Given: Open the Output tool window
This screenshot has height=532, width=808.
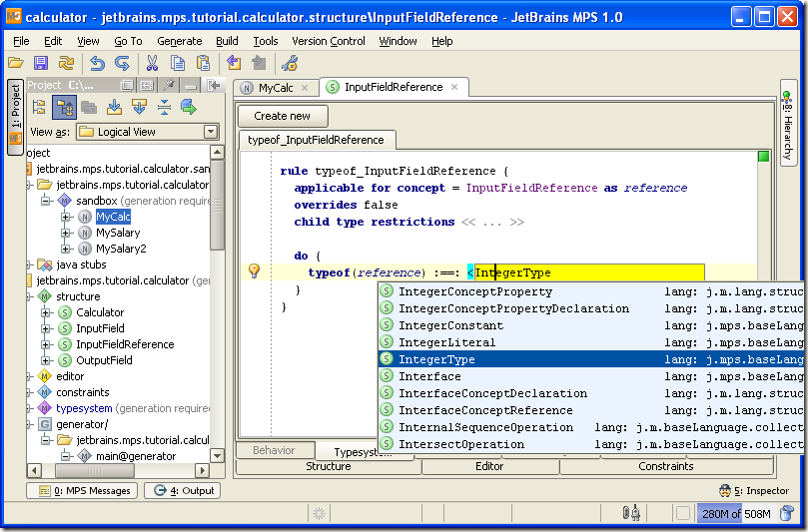Looking at the screenshot, I should click(183, 491).
